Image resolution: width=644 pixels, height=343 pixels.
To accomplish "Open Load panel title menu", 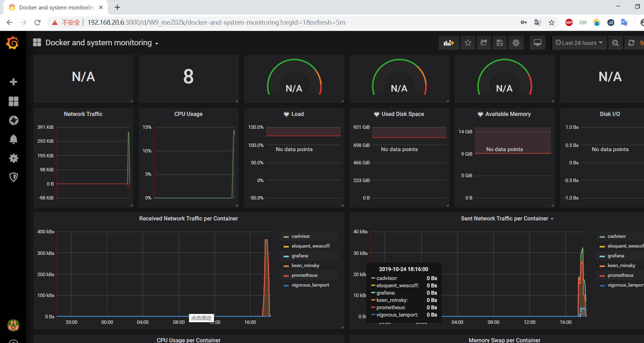I will click(298, 114).
